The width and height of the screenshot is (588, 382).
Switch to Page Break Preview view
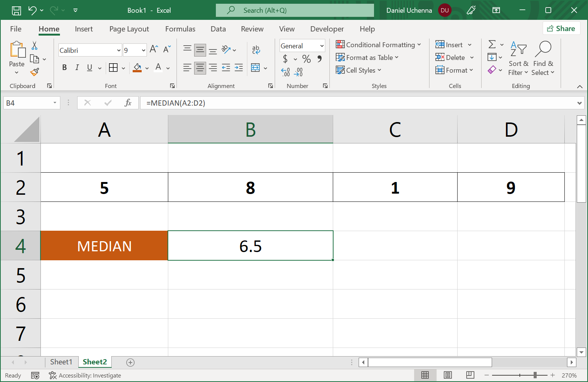(470, 375)
